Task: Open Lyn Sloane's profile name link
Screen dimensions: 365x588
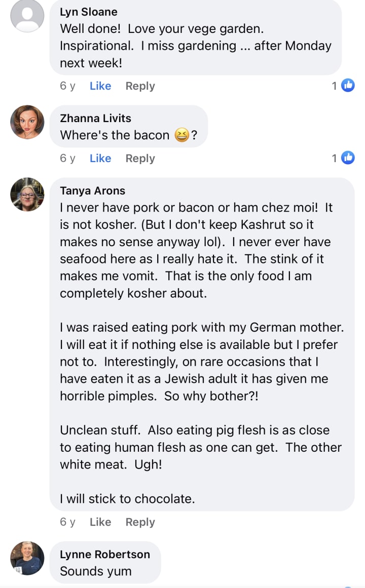Action: tap(89, 12)
